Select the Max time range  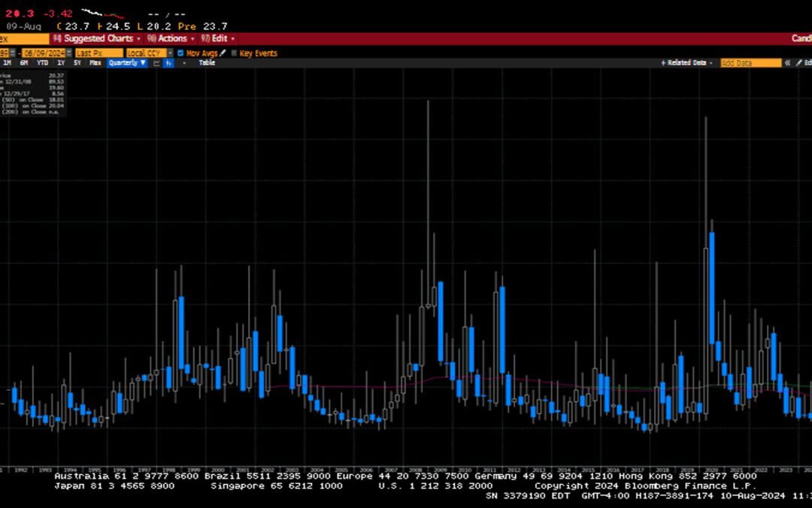click(x=95, y=62)
